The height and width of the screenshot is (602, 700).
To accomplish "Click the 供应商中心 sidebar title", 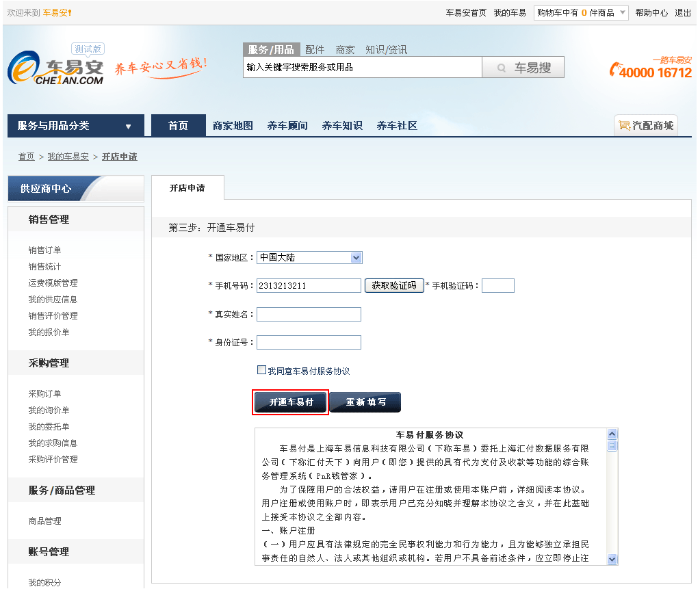I will 46,189.
